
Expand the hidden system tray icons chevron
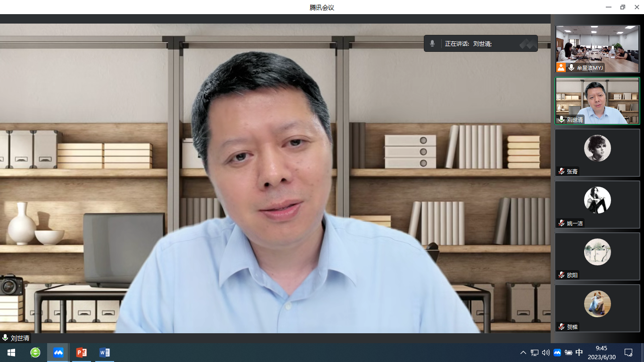click(523, 353)
